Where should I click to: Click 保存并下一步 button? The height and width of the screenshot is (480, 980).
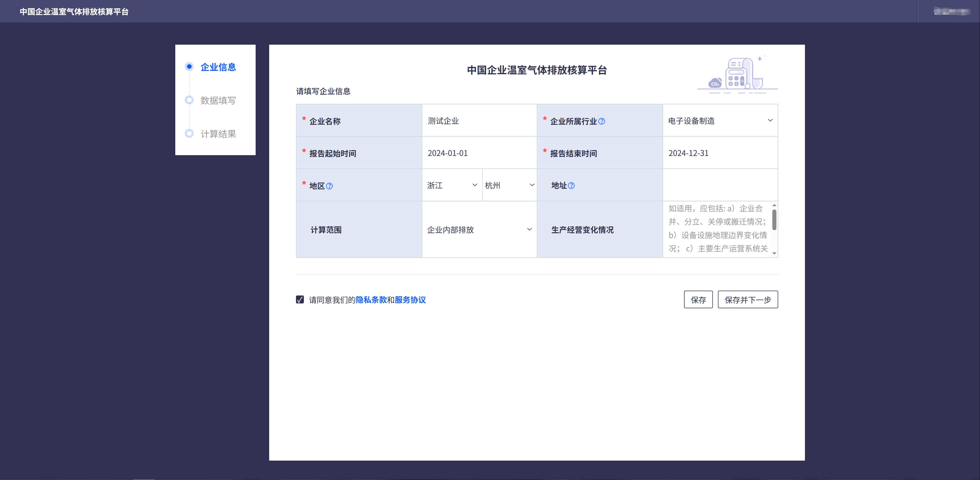(x=748, y=300)
